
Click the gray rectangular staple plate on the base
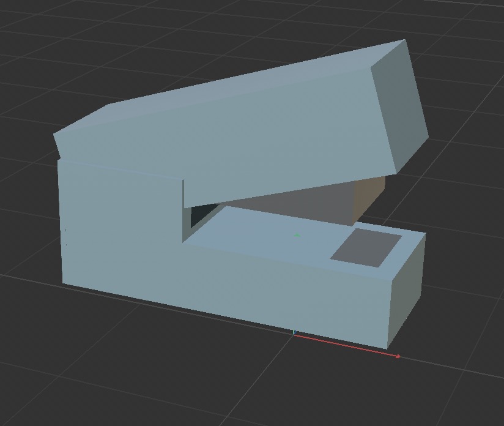[x=366, y=247]
